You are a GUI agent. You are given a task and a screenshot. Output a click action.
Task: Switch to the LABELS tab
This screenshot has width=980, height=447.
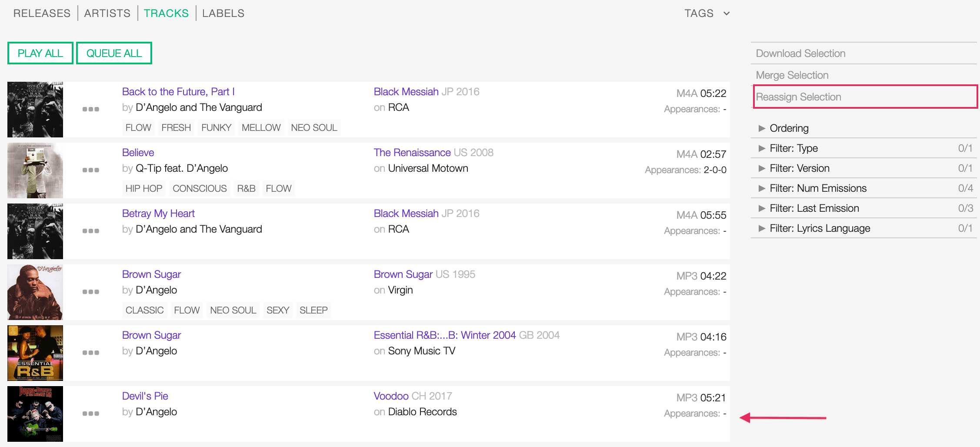tap(223, 13)
